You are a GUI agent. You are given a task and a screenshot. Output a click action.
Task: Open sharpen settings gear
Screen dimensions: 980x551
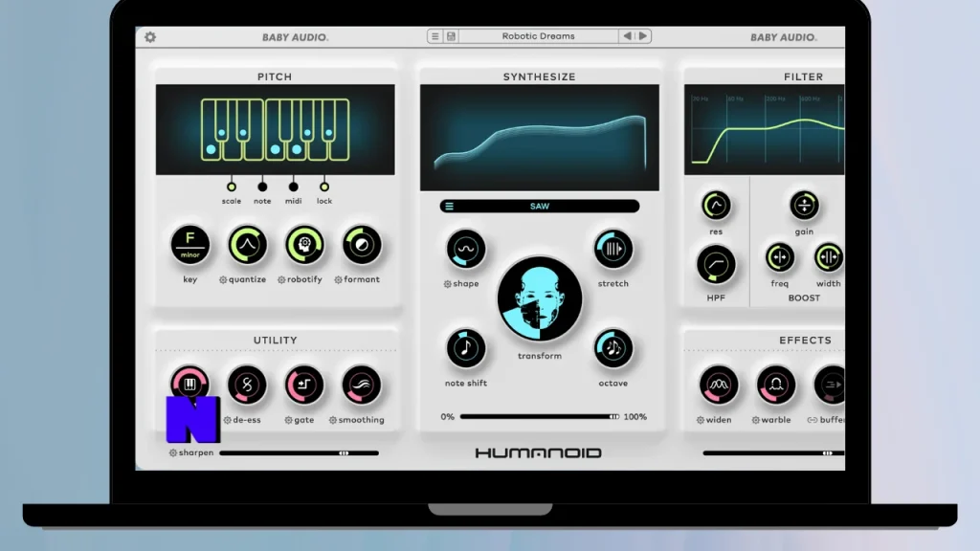173,452
